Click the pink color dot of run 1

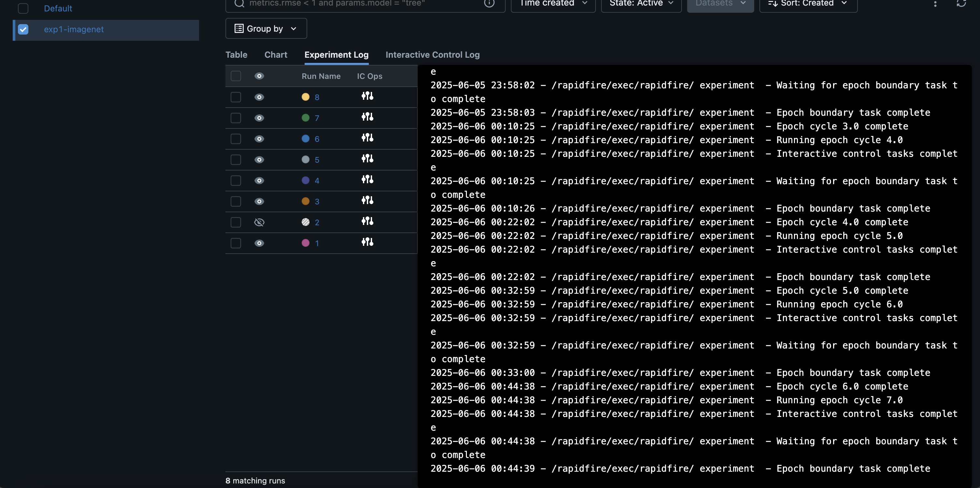tap(306, 243)
